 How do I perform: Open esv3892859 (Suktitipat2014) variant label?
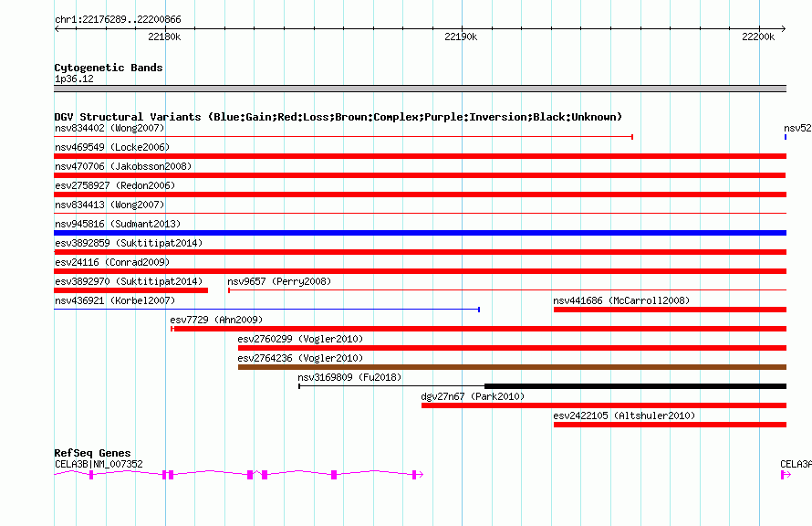[x=129, y=243]
